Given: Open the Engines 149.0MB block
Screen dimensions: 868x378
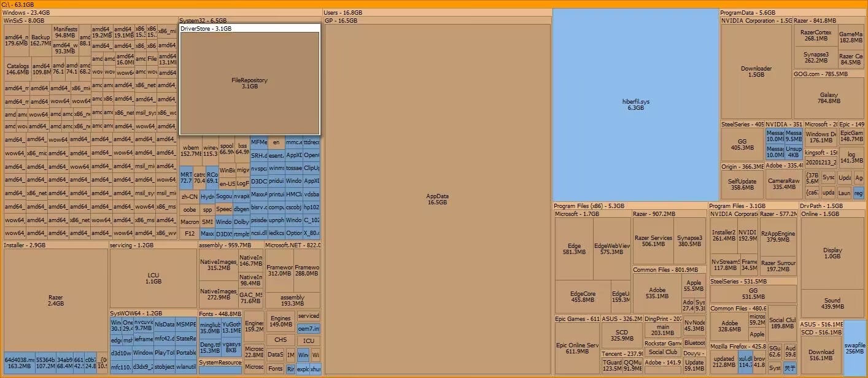Looking at the screenshot, I should pyautogui.click(x=281, y=322).
